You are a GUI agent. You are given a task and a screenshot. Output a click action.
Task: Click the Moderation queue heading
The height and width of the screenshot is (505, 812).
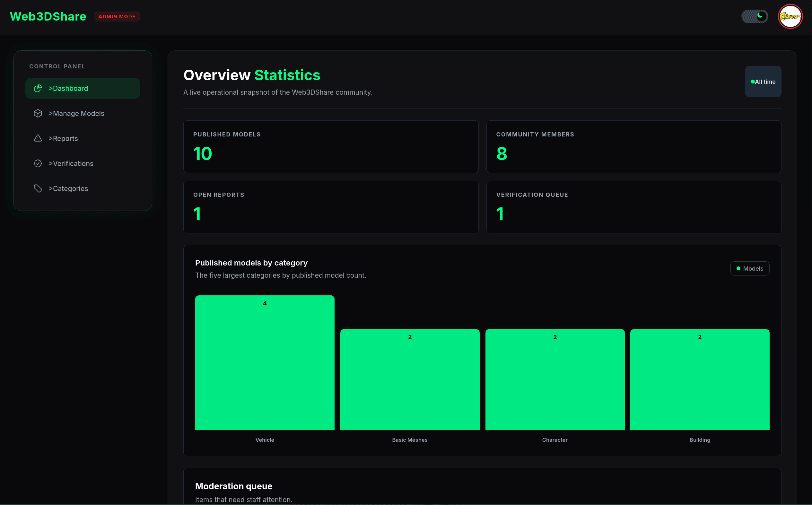pyautogui.click(x=233, y=486)
